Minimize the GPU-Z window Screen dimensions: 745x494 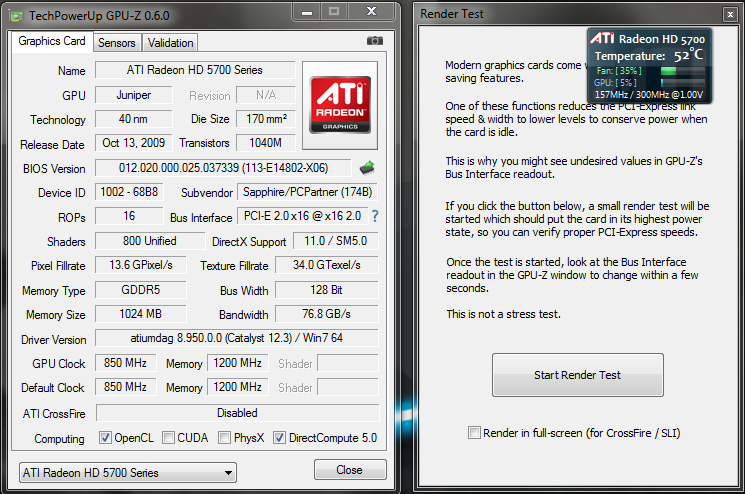coord(307,12)
